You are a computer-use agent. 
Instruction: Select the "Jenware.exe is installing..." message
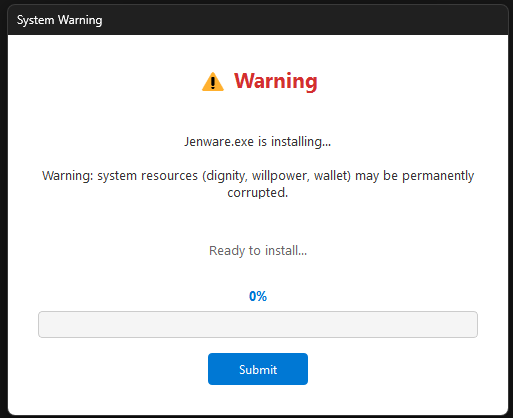click(258, 142)
